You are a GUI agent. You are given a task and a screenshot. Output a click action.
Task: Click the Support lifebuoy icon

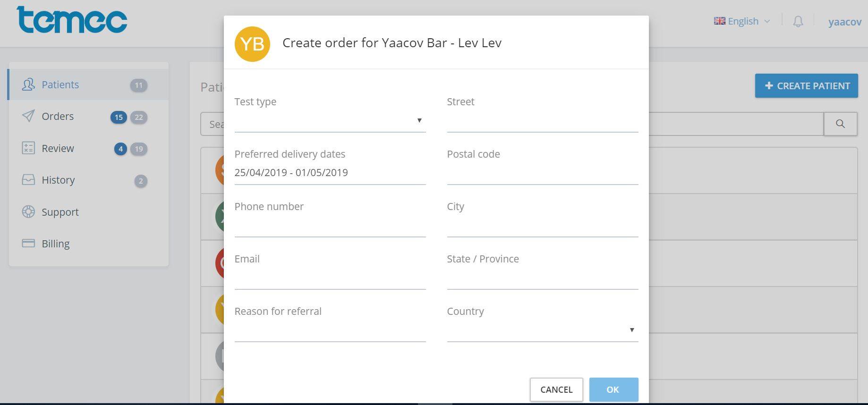pos(28,212)
